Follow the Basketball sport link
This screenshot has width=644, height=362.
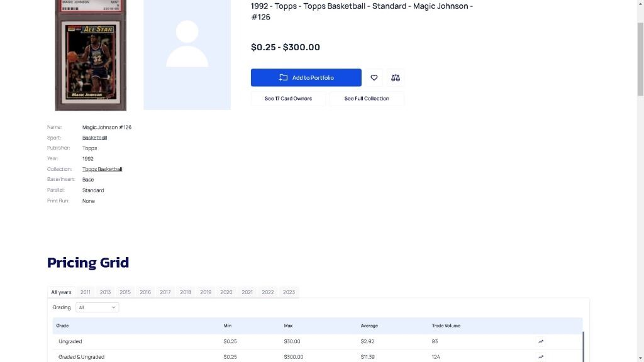coord(94,138)
